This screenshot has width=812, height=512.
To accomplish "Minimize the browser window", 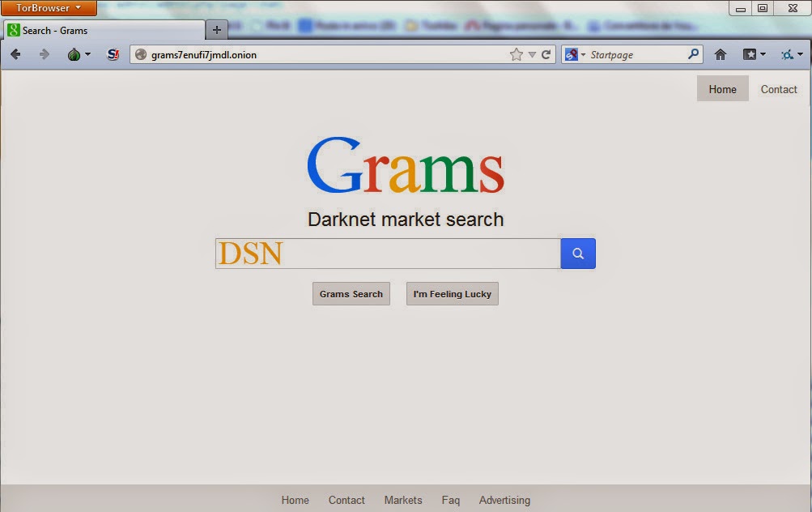I will (x=741, y=8).
